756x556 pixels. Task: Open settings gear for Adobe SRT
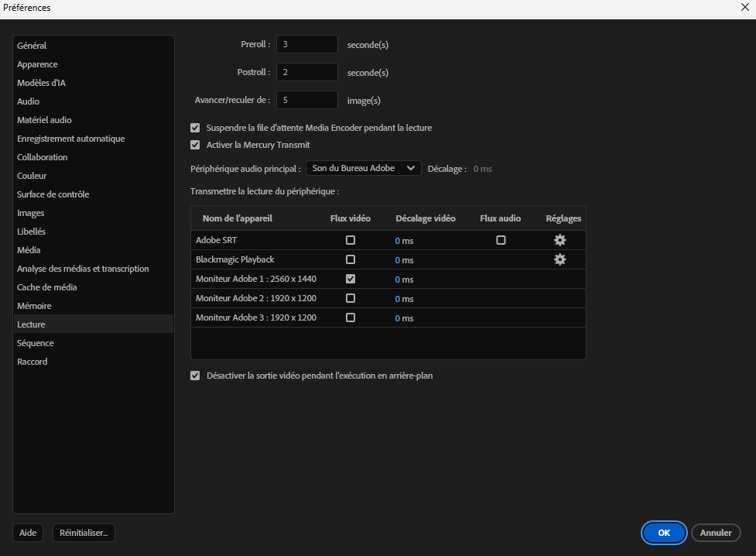coord(559,240)
